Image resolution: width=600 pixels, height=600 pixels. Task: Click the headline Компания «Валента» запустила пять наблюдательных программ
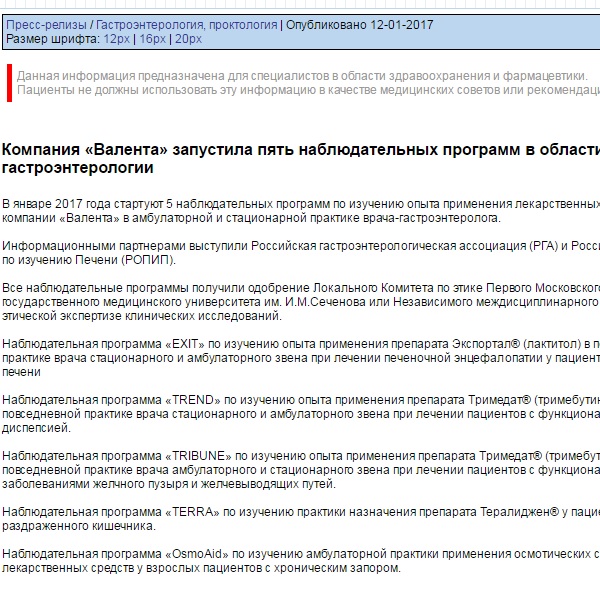[301, 158]
